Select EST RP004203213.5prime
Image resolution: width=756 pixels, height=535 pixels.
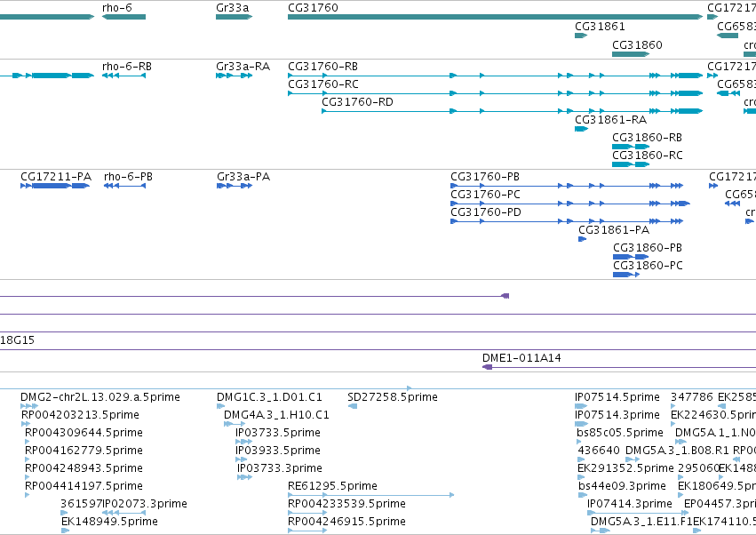coord(26,425)
